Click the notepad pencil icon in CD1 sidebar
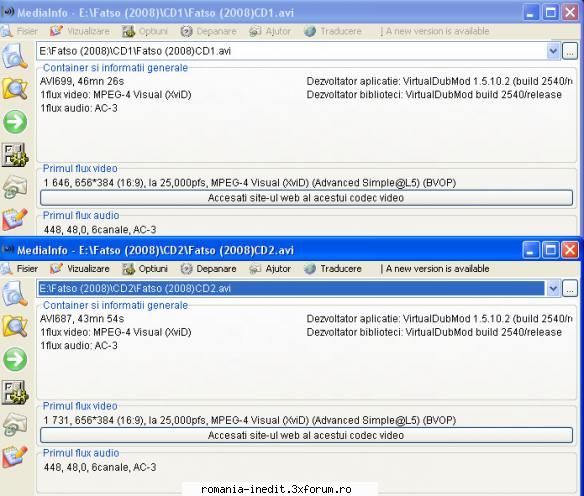Viewport: 584px width, 496px height. tap(15, 219)
